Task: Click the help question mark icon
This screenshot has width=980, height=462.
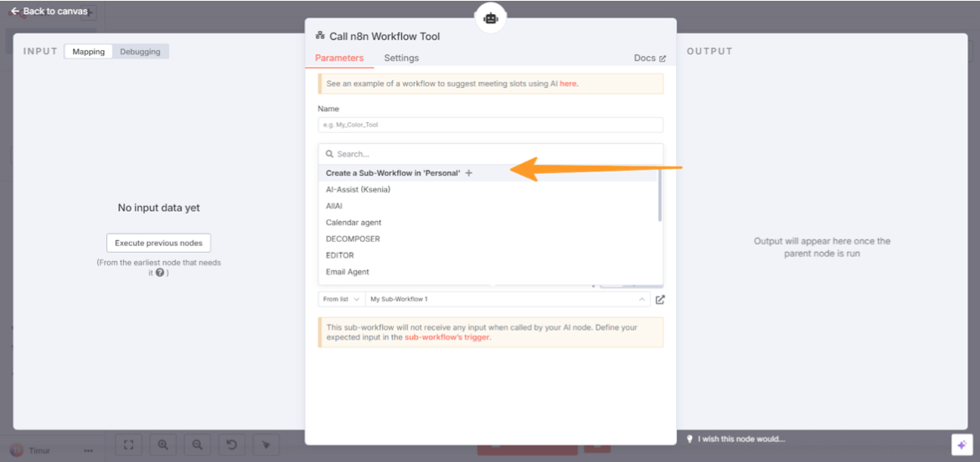Action: pyautogui.click(x=160, y=273)
